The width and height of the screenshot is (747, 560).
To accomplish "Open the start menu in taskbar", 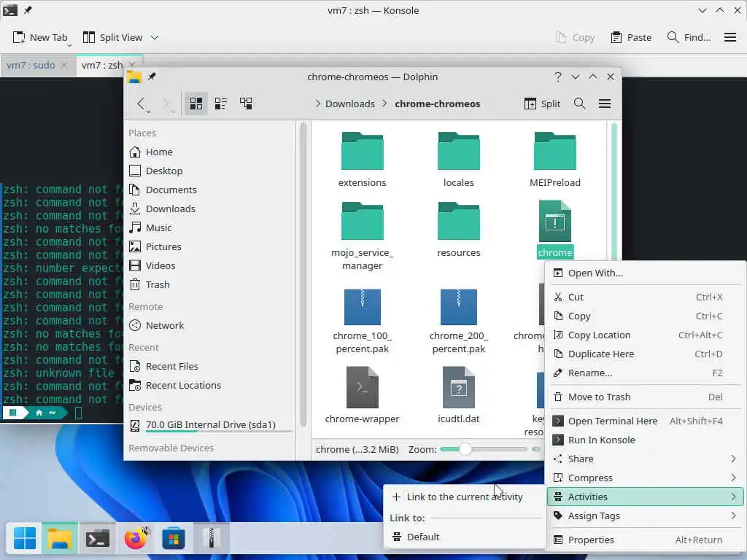I will tap(24, 539).
